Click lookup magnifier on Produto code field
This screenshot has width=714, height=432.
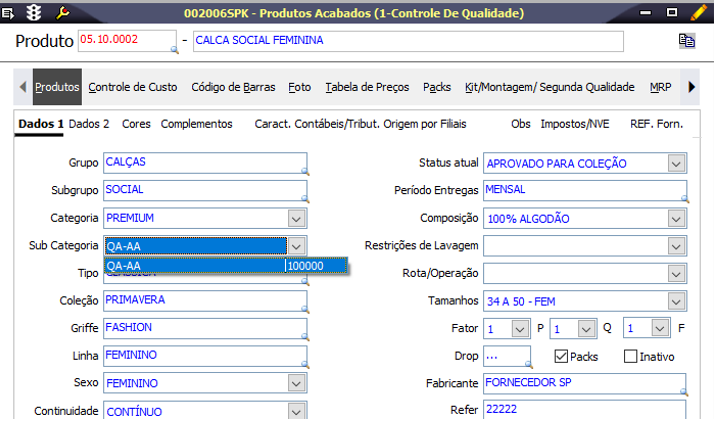click(174, 49)
